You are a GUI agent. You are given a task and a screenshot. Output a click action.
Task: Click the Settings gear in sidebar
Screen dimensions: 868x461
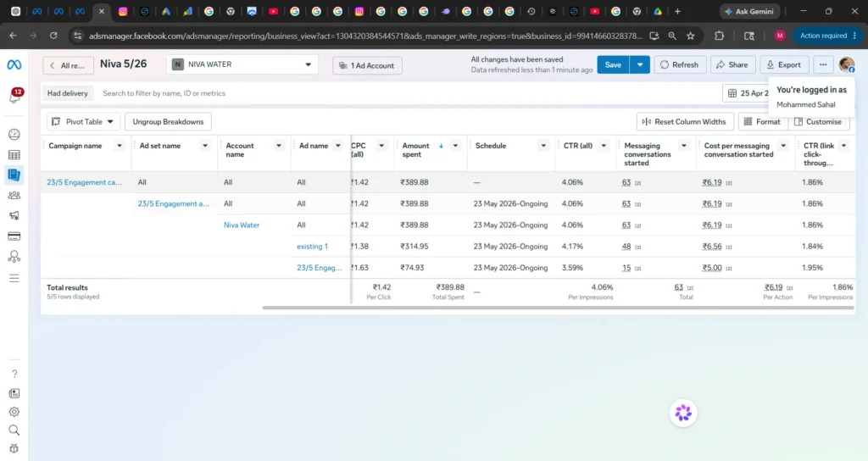pyautogui.click(x=14, y=412)
